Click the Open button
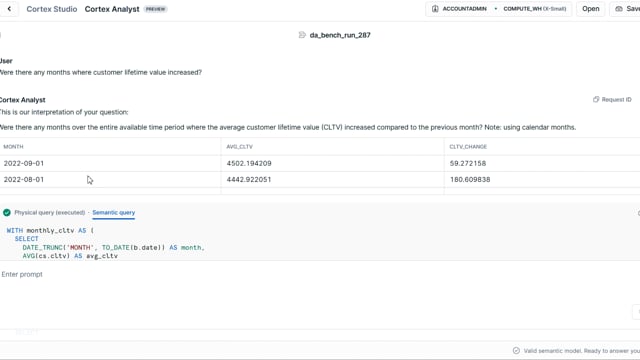Image resolution: width=640 pixels, height=360 pixels. (x=591, y=9)
